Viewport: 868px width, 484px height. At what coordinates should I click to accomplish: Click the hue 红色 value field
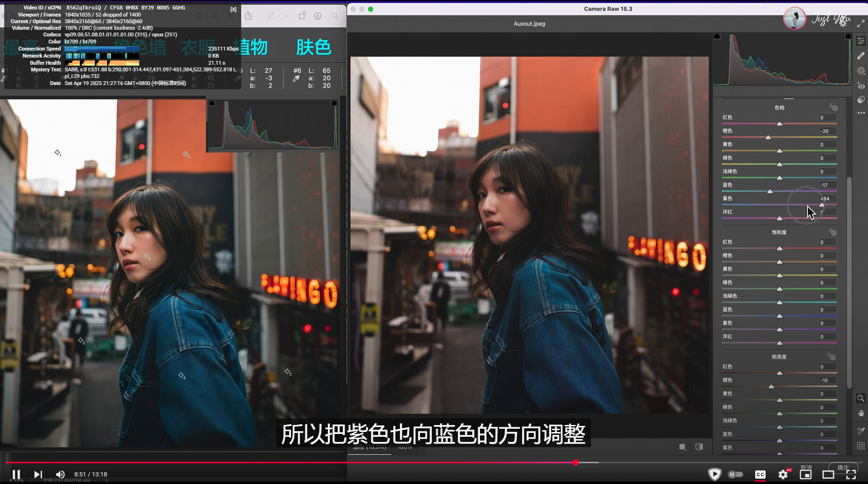point(827,118)
